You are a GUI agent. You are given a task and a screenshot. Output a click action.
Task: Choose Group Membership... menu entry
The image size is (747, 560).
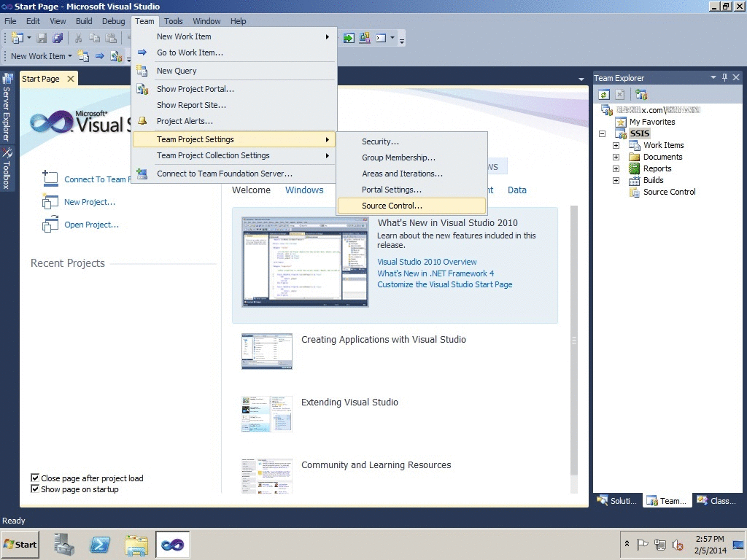[411, 157]
